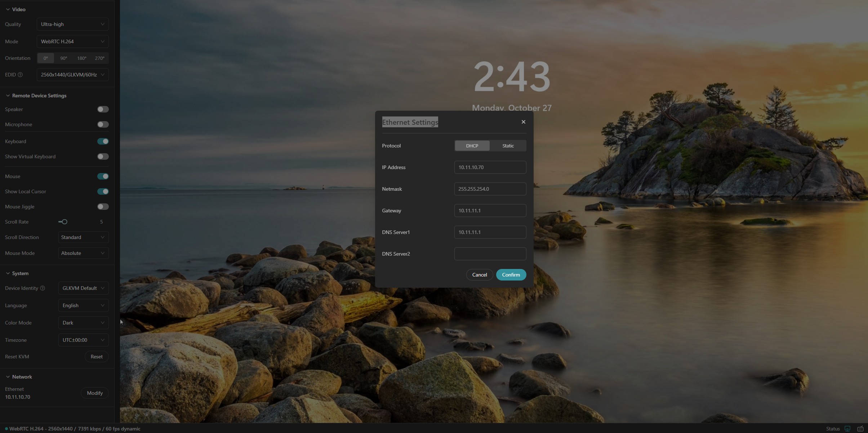868x433 pixels.
Task: Click the EDID help question icon
Action: point(20,75)
